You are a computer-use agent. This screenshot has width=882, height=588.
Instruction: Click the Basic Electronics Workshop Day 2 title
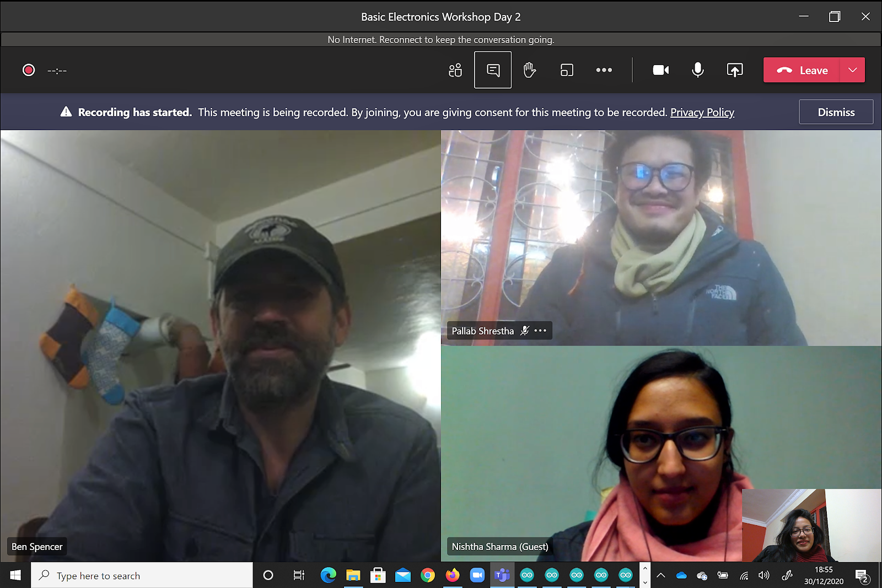[441, 17]
